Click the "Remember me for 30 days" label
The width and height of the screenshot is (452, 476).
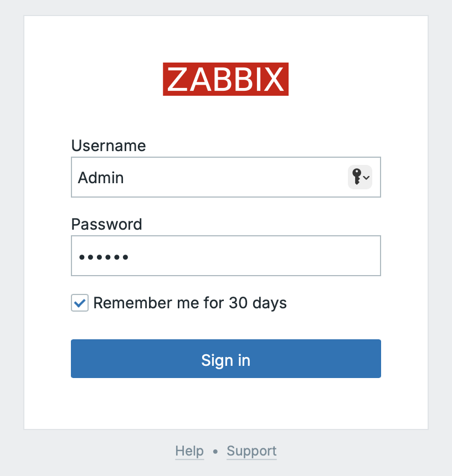click(x=189, y=303)
